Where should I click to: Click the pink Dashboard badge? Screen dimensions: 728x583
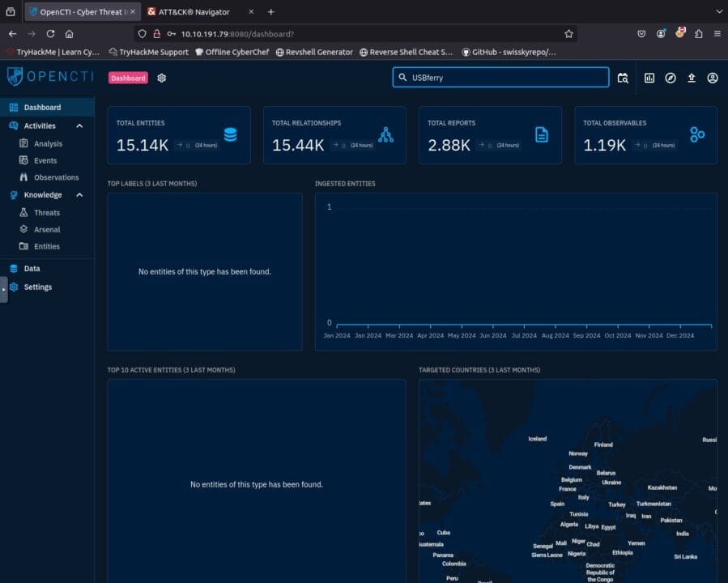tap(129, 78)
